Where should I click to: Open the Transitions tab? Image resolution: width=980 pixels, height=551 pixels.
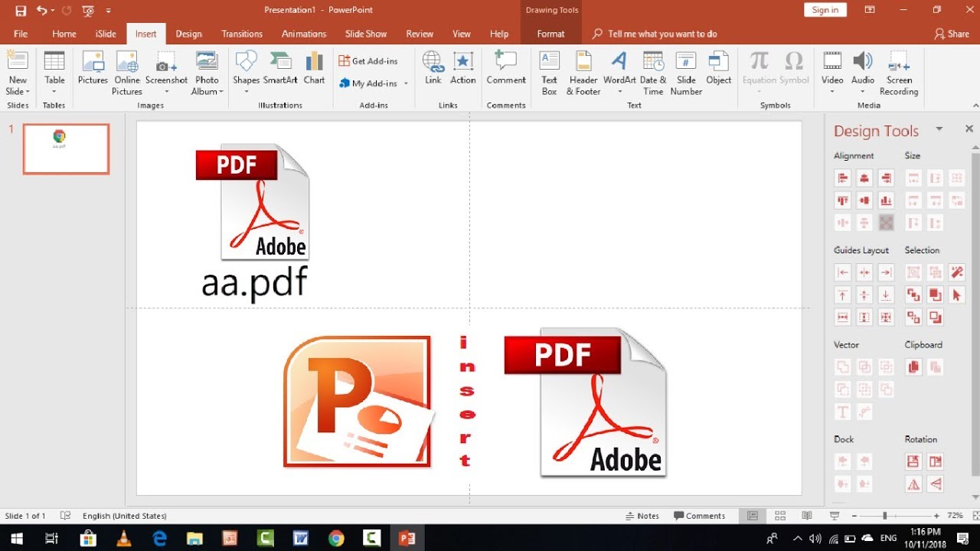tap(242, 34)
